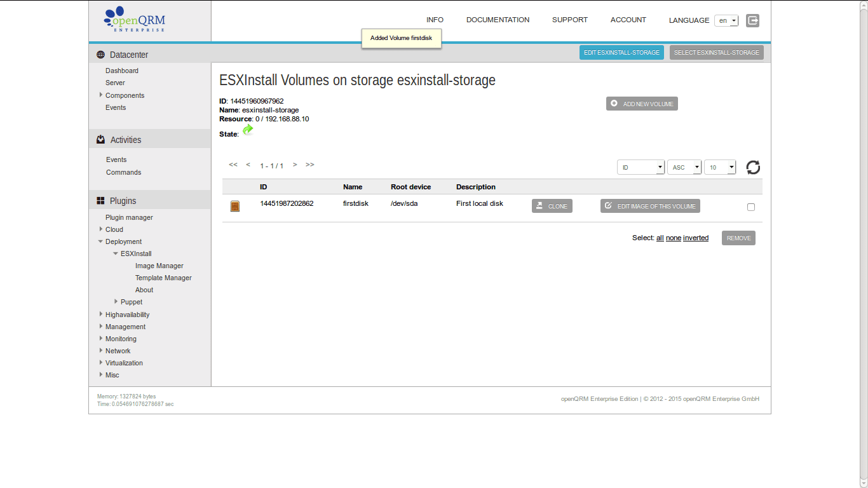
Task: Expand the Virtualization node
Action: (x=101, y=363)
